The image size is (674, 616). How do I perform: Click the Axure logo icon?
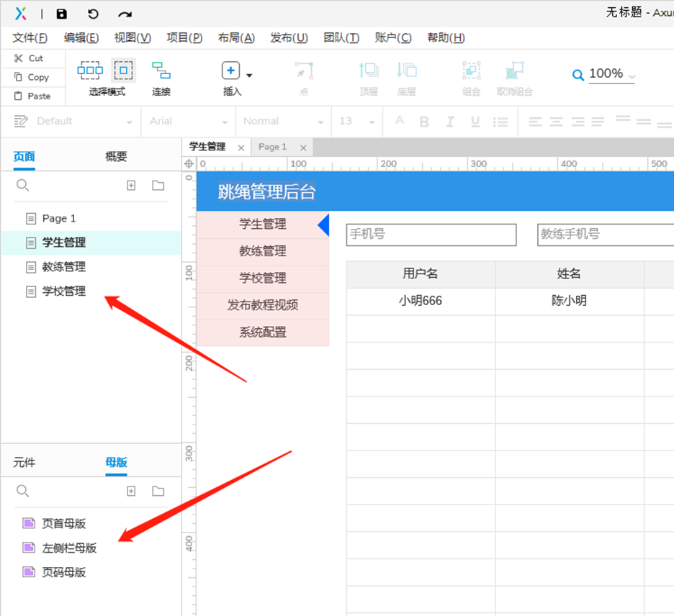click(21, 14)
